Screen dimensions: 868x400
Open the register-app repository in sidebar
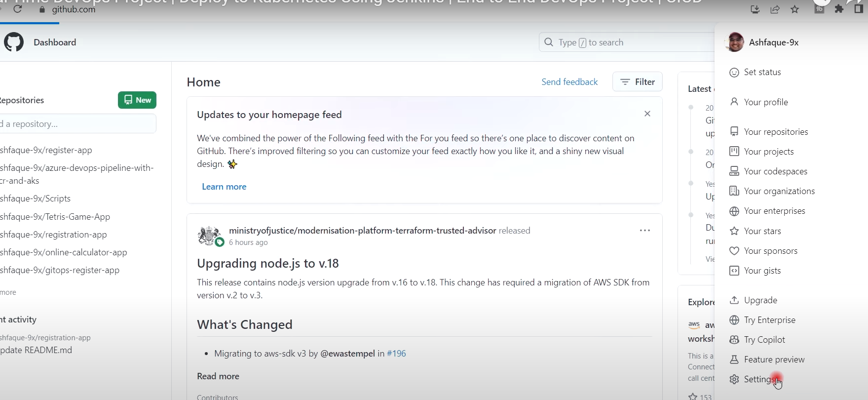[x=46, y=150]
